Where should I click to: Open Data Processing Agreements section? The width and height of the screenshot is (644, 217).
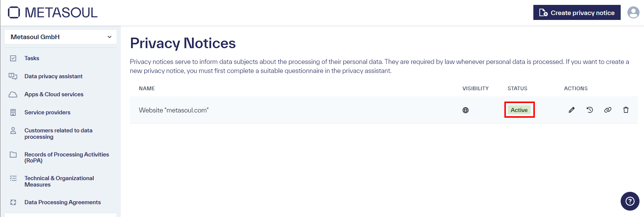click(62, 202)
